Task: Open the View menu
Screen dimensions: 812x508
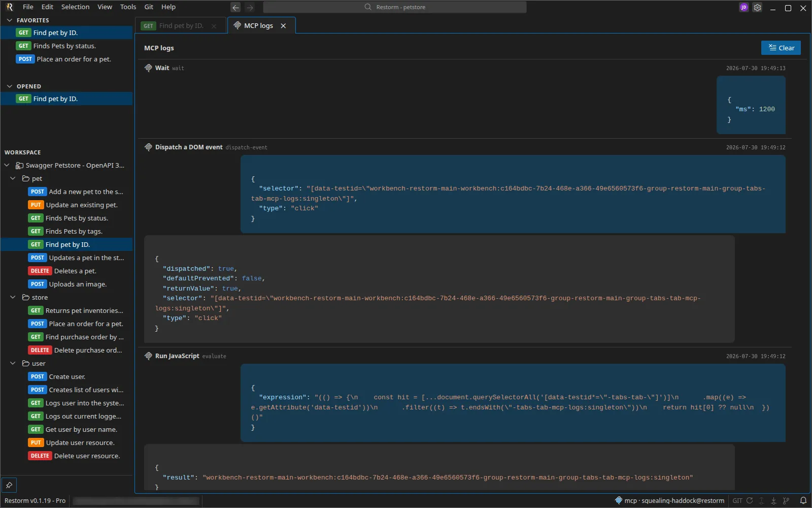Action: [x=105, y=7]
